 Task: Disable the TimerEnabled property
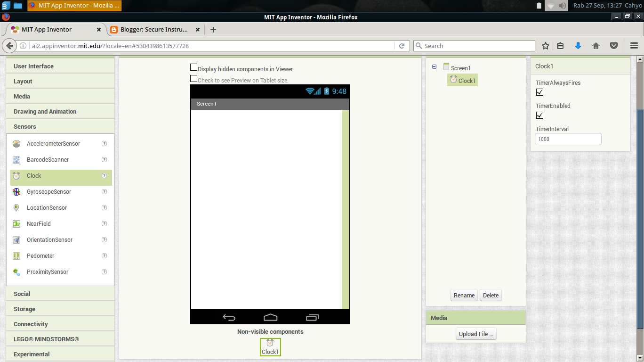click(539, 115)
